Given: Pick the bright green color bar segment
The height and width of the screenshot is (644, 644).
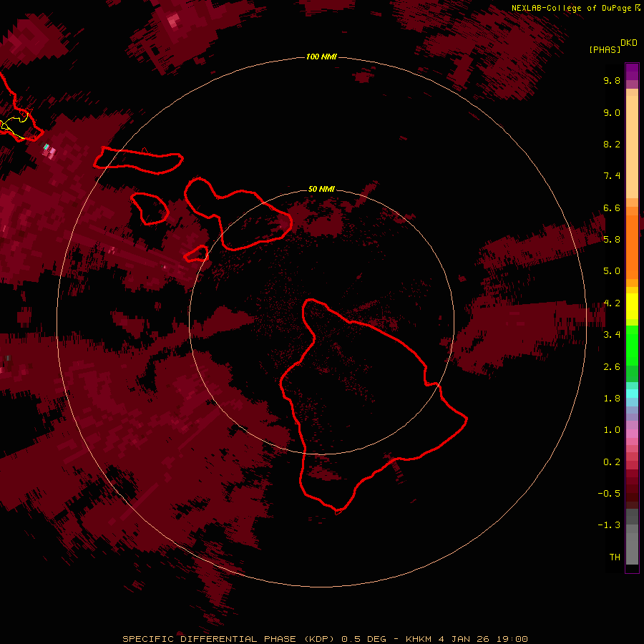Looking at the screenshot, I should pos(632,346).
